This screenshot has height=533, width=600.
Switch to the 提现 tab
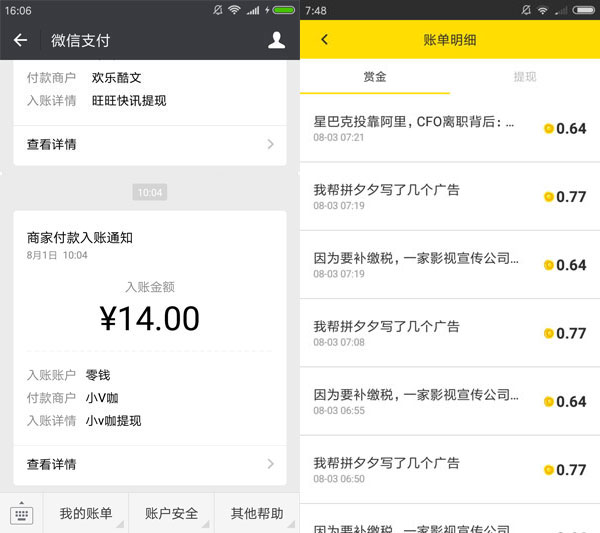pyautogui.click(x=525, y=77)
